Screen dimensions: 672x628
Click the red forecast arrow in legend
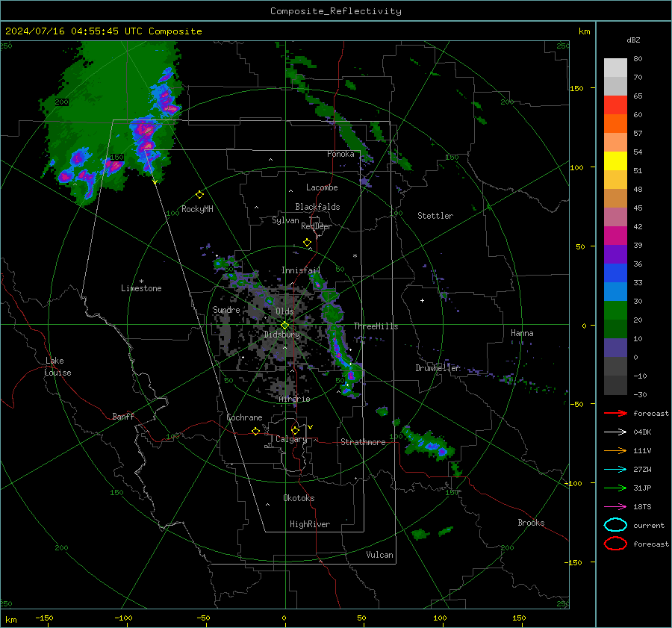615,413
